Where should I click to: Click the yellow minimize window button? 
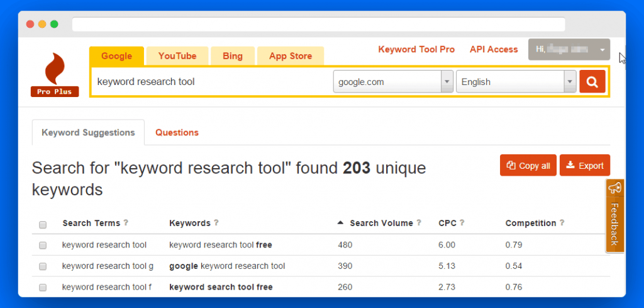pos(42,25)
